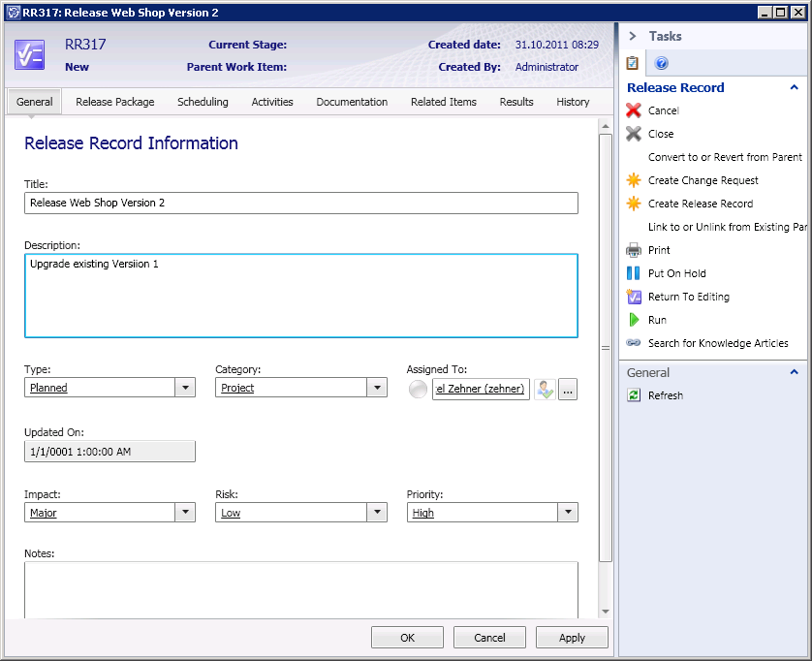
Task: Open the Type dropdown showing Planned
Action: (x=185, y=388)
